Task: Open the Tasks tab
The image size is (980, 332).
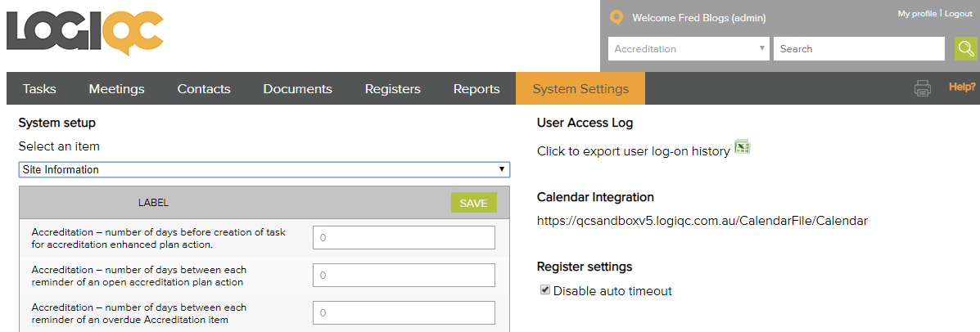Action: 39,89
